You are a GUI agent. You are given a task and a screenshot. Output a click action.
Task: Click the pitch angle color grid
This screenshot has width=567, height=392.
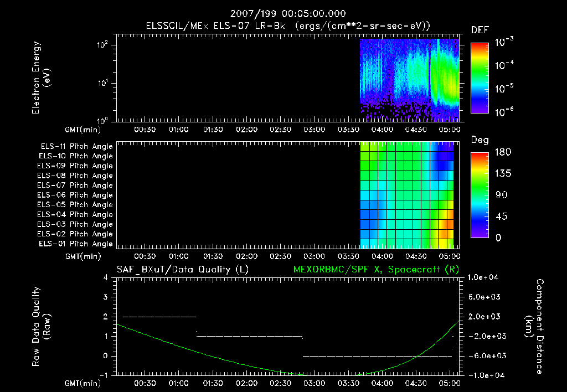pos(407,195)
